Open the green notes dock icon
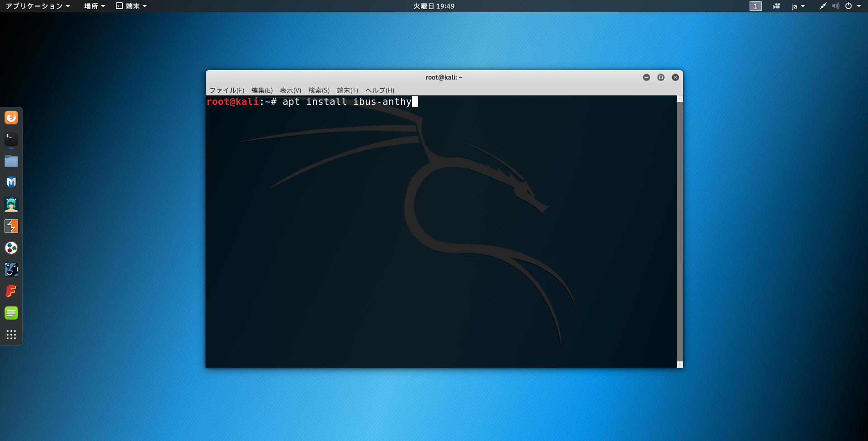 pos(11,313)
